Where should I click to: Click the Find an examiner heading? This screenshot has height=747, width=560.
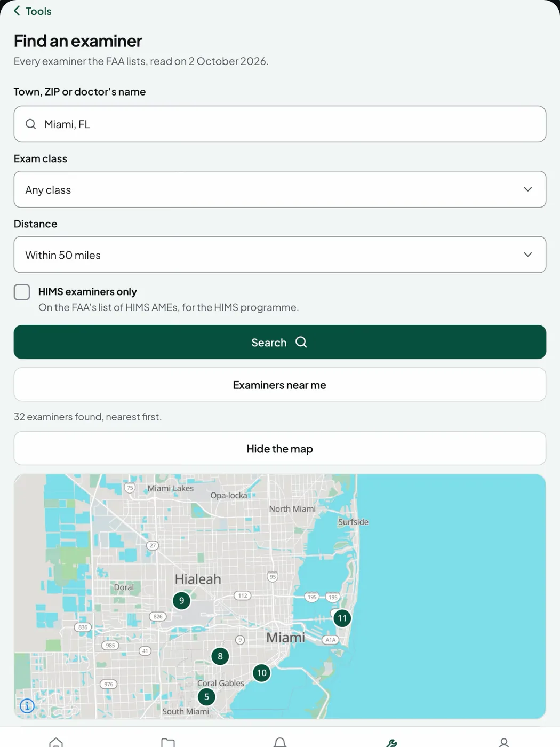pos(78,41)
